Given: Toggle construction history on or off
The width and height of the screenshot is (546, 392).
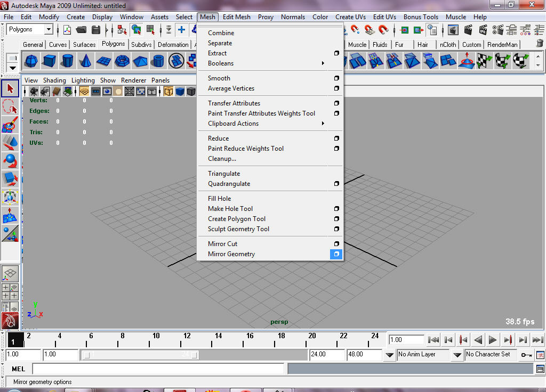Looking at the screenshot, I should (x=432, y=30).
